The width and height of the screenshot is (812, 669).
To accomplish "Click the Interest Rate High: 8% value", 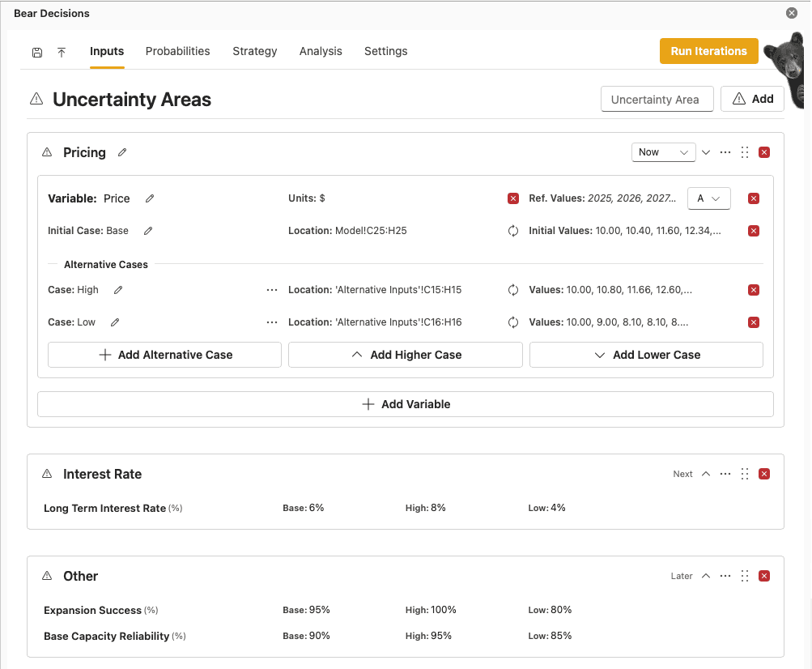I will pyautogui.click(x=425, y=508).
